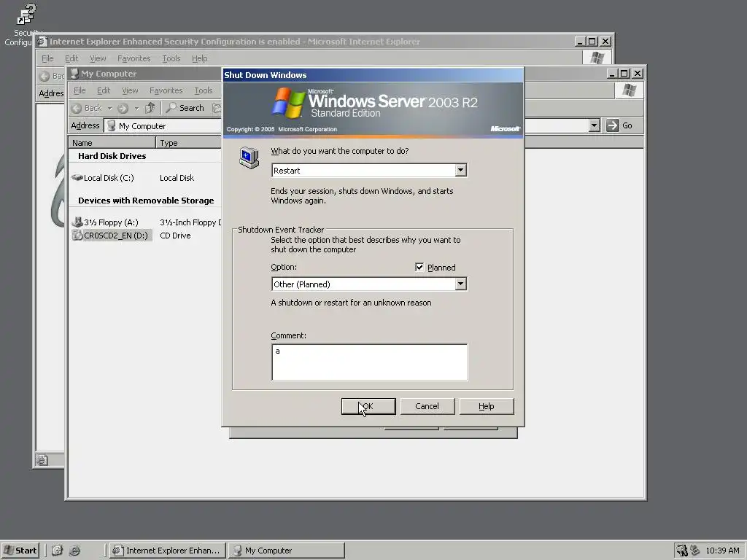Select 3½ Floppy (A:) drive

click(105, 222)
